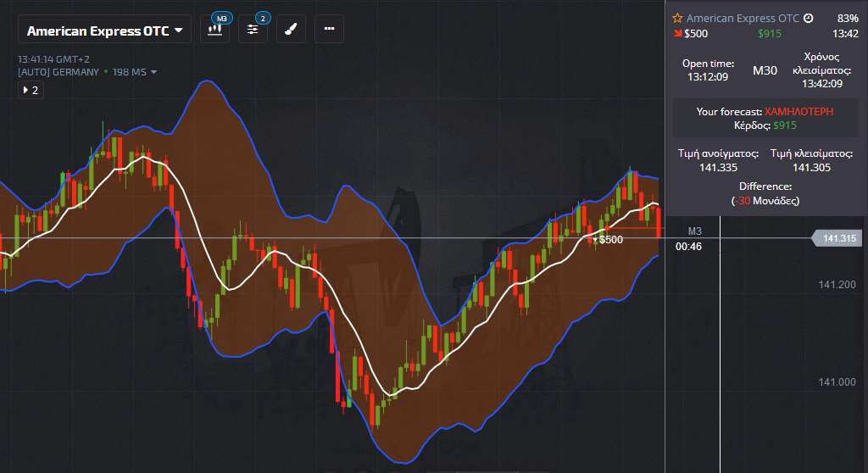Click the 141.200 price axis label

click(x=837, y=285)
